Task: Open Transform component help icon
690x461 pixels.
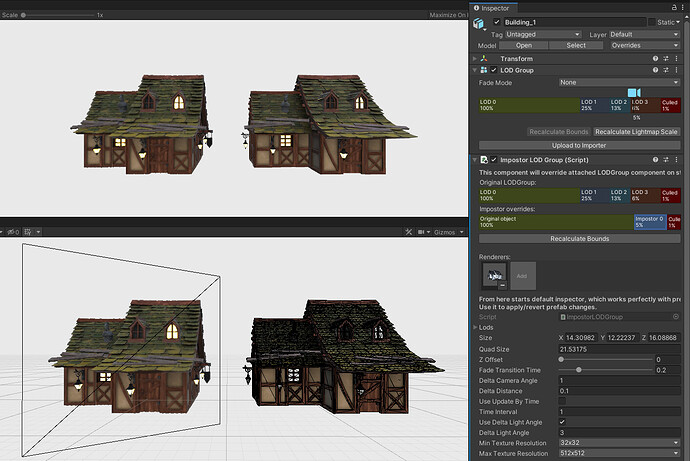Action: point(656,59)
